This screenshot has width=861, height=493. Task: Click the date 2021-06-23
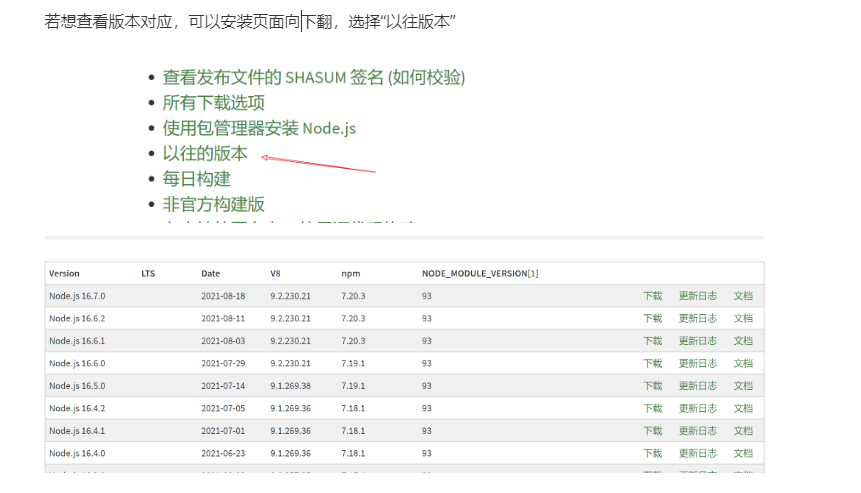click(x=223, y=453)
